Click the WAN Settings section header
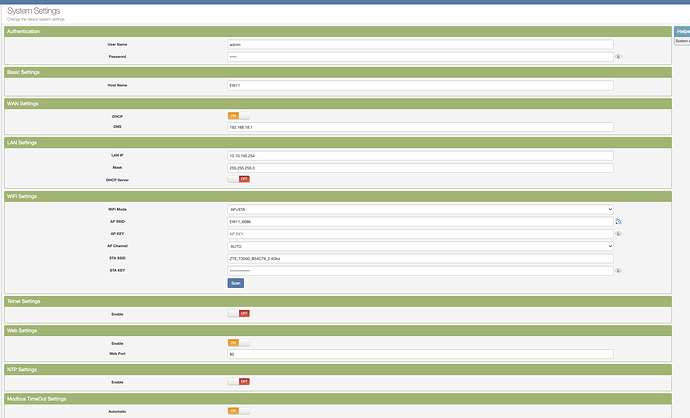690x418 pixels. pyautogui.click(x=338, y=103)
